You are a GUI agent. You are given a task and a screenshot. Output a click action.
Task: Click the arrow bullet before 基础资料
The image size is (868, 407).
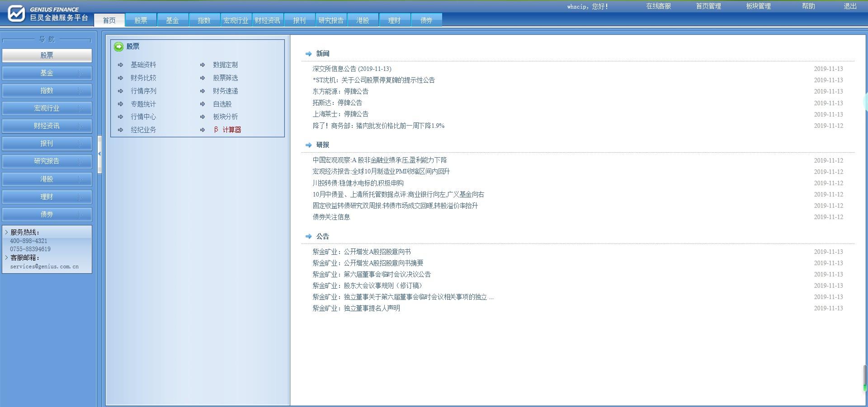coord(121,65)
